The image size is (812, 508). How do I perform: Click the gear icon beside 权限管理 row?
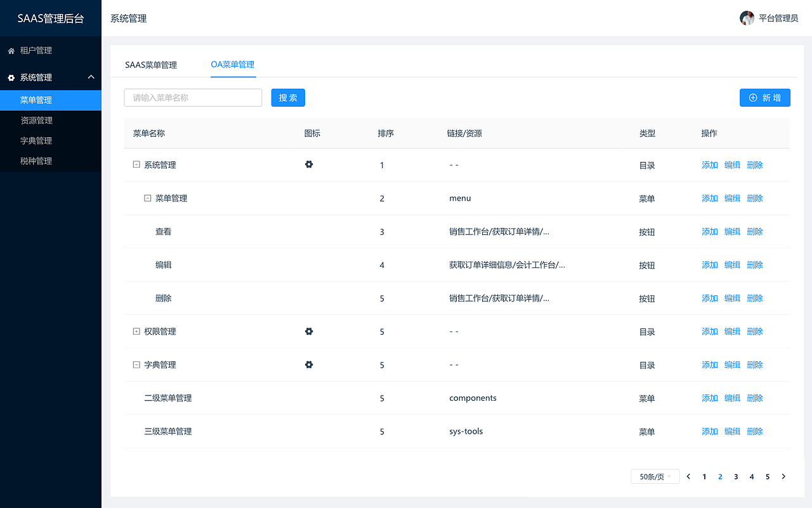309,331
